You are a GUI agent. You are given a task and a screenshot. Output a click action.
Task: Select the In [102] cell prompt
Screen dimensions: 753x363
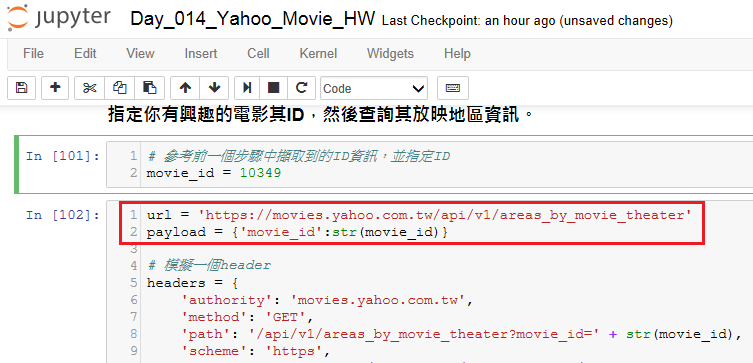click(63, 215)
